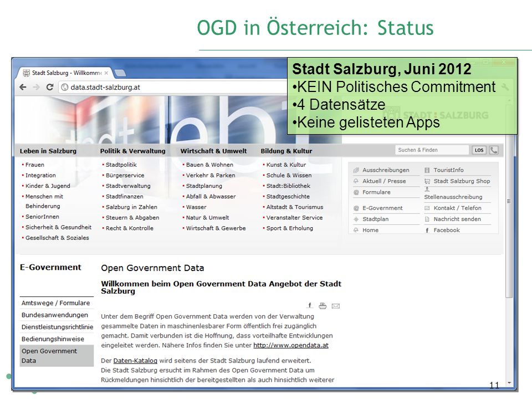Click the browser forward arrow
This screenshot has width=532, height=399.
36,87
